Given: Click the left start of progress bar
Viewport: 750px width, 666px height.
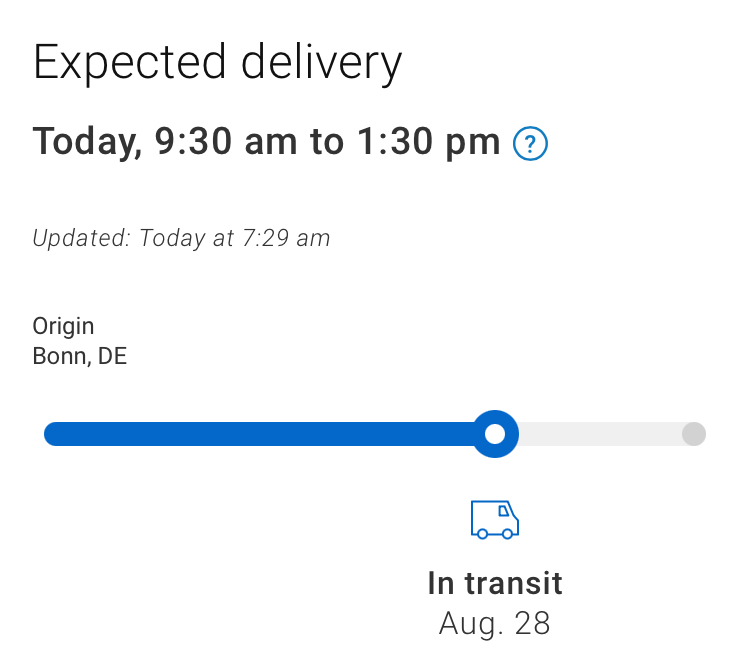Looking at the screenshot, I should click(x=55, y=434).
